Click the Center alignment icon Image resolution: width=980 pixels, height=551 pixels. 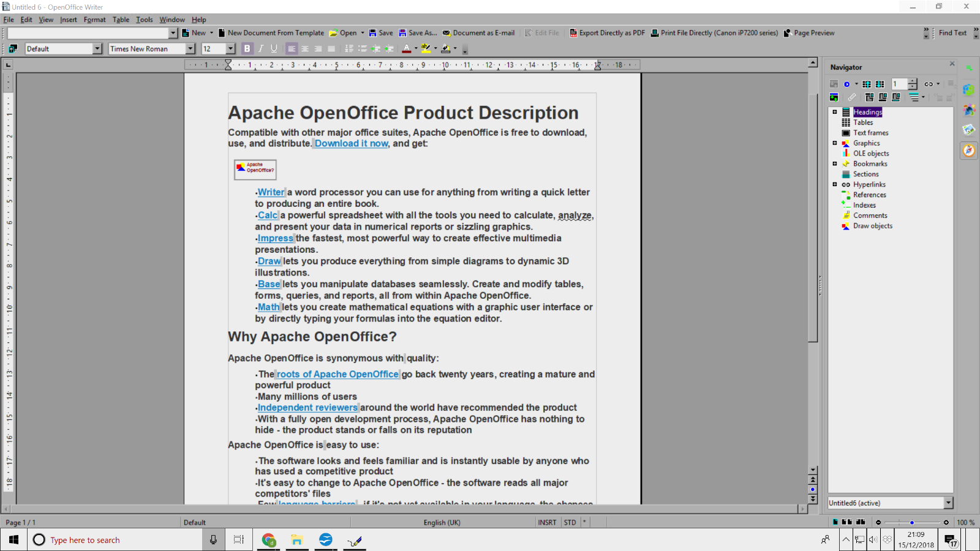click(x=305, y=49)
